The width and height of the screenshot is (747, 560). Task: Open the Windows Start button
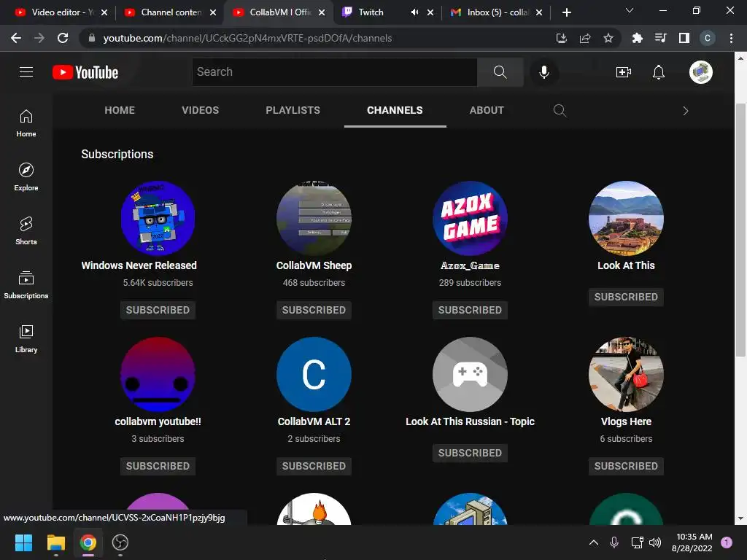(23, 542)
